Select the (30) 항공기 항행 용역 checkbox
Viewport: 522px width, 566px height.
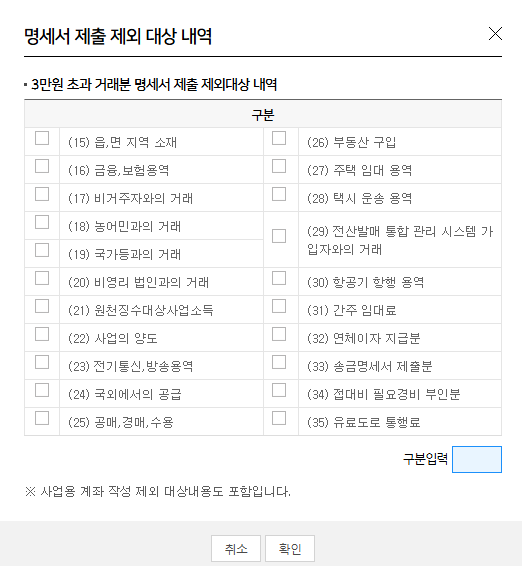pyautogui.click(x=279, y=278)
